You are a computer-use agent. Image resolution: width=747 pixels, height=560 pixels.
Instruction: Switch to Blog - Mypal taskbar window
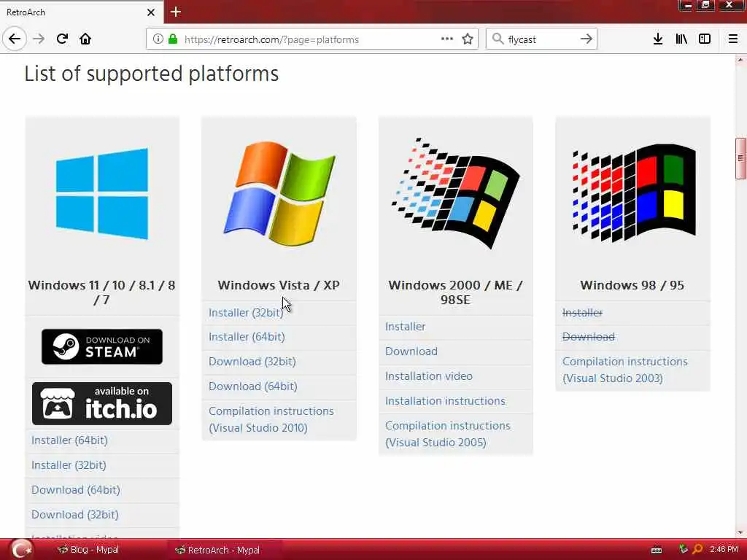click(x=88, y=550)
